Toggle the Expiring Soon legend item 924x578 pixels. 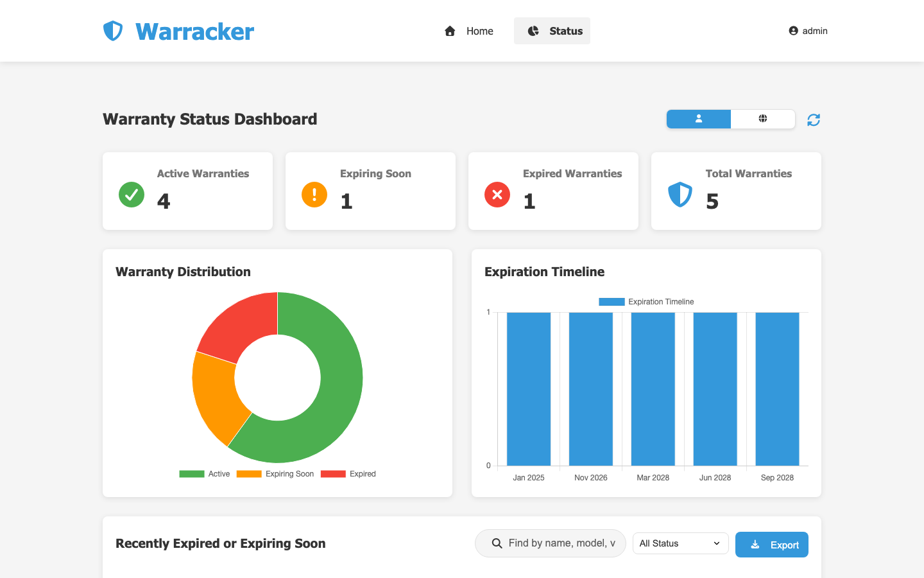tap(275, 474)
